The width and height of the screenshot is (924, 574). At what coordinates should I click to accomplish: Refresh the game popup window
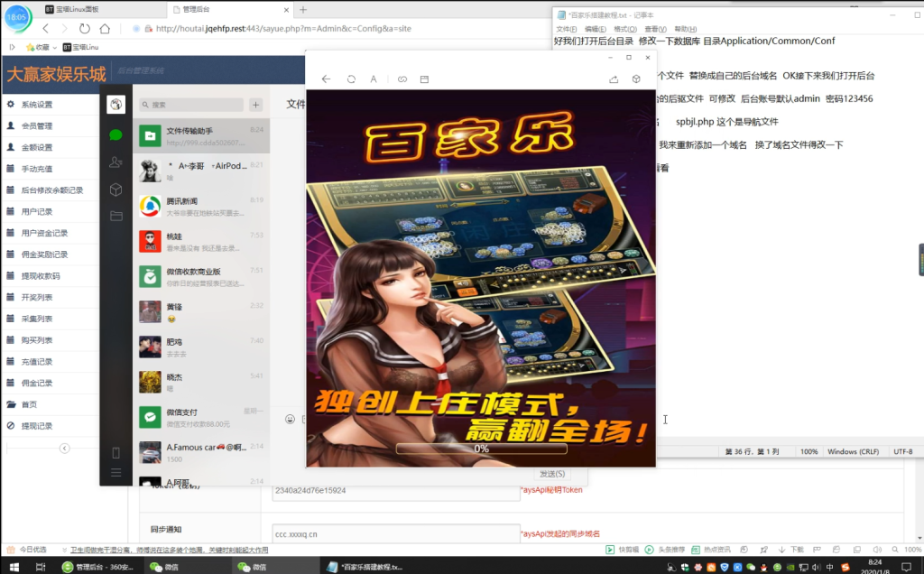tap(351, 79)
